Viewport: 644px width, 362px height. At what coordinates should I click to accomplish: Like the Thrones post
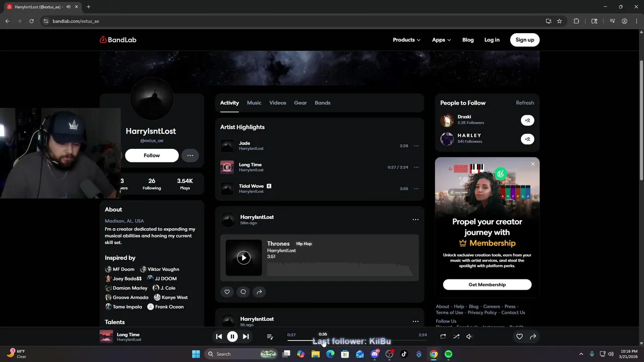pos(227,292)
